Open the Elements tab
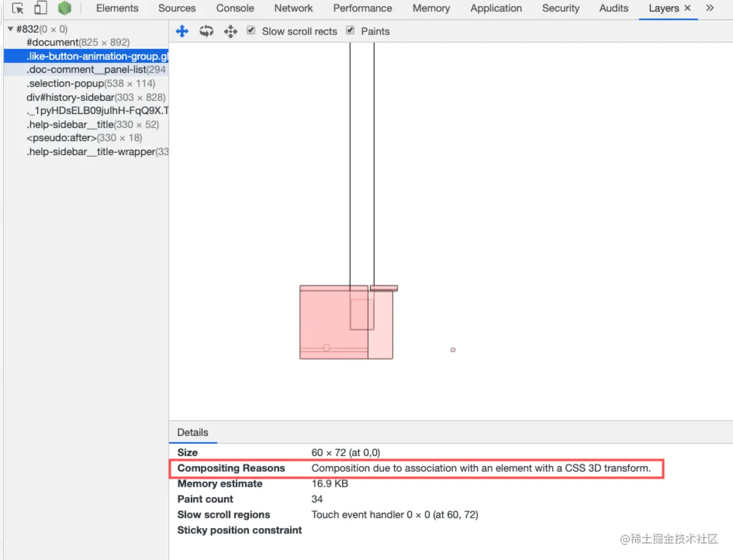The width and height of the screenshot is (733, 560). 117,8
